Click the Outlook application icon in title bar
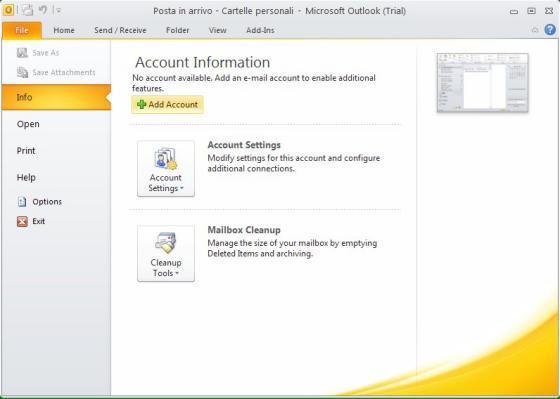 pyautogui.click(x=9, y=10)
